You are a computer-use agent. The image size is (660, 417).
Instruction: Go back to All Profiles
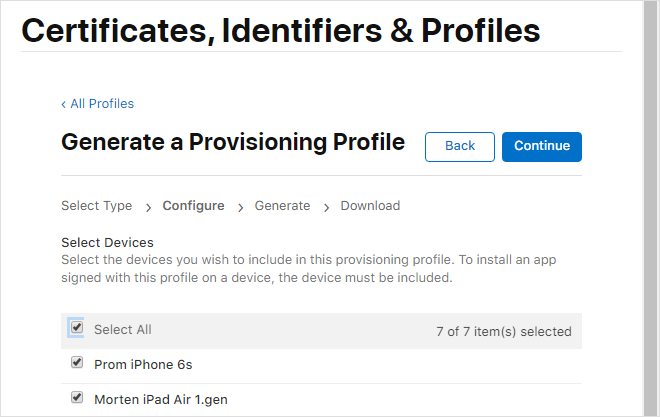tap(97, 104)
